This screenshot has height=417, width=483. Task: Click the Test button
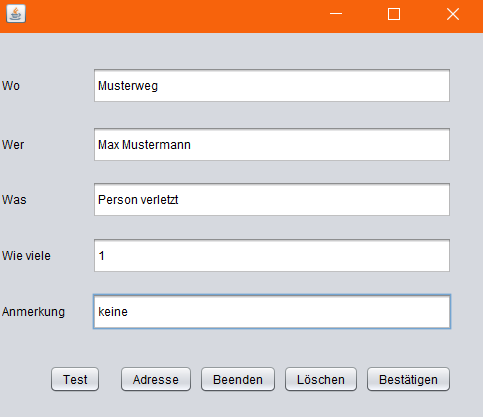[75, 379]
